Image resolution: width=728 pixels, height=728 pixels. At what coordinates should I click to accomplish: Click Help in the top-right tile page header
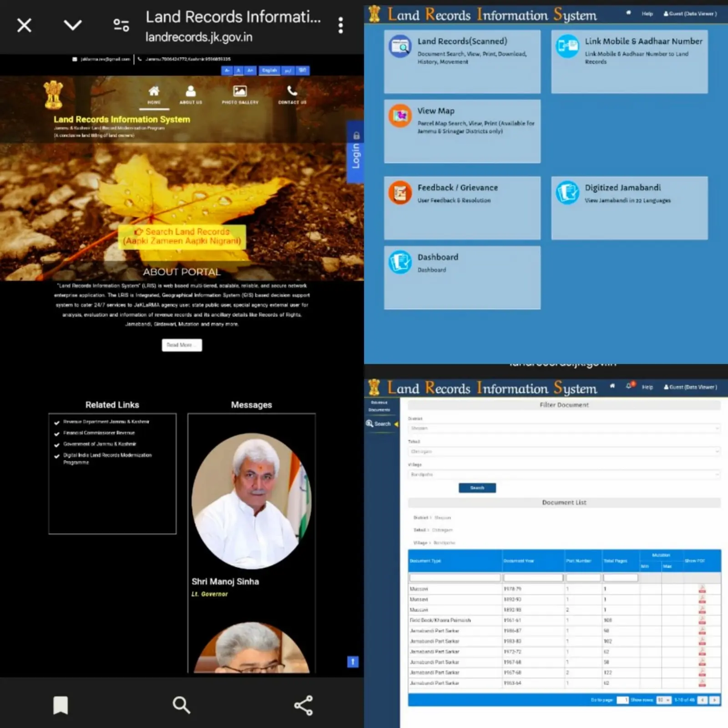pyautogui.click(x=647, y=14)
